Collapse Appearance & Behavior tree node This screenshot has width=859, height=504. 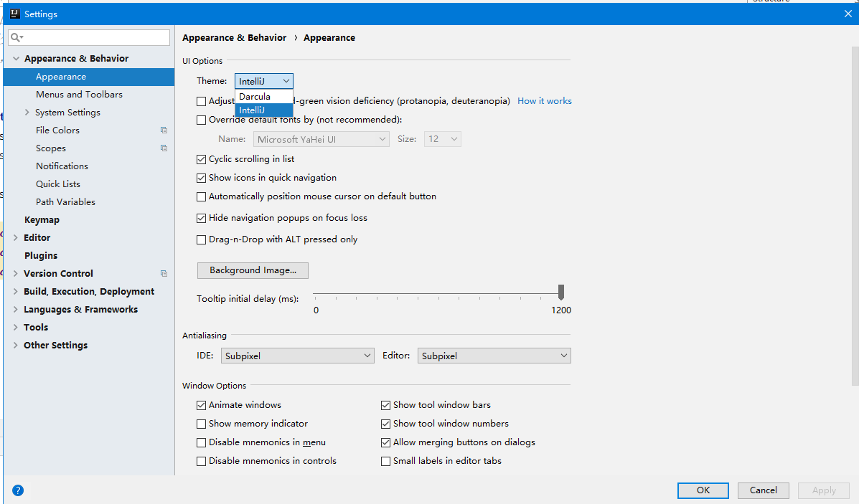click(16, 59)
